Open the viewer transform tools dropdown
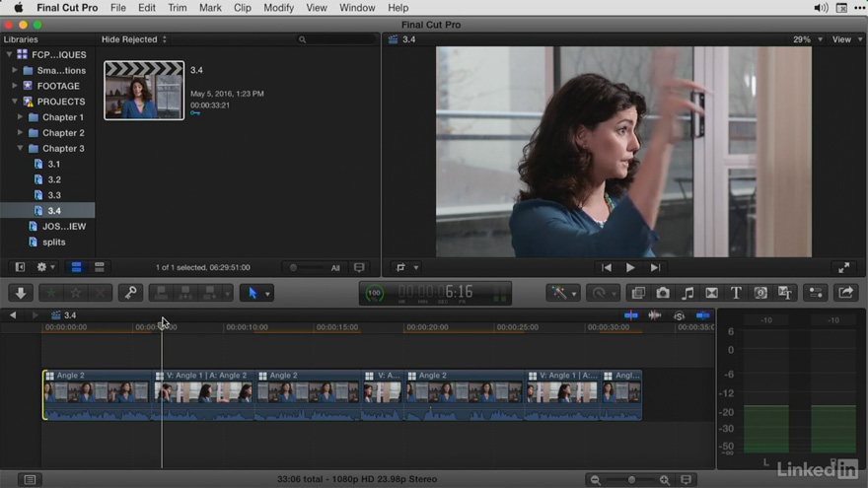The height and width of the screenshot is (488, 868). coord(406,268)
